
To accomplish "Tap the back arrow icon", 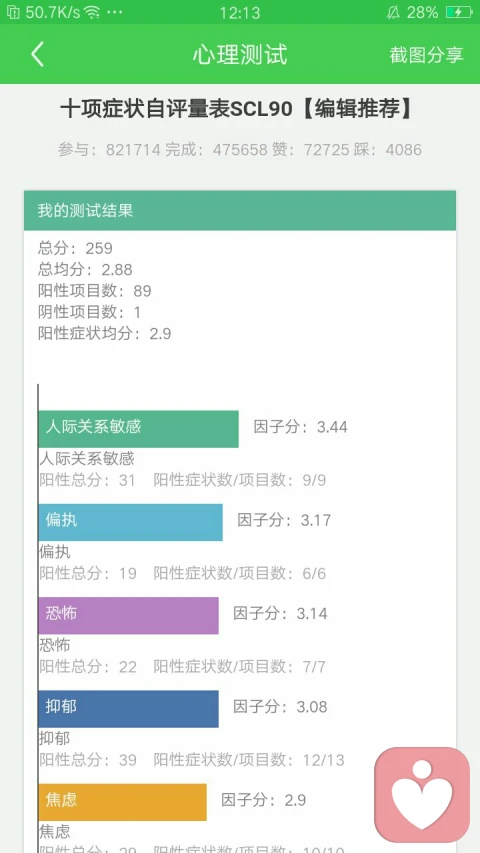I will click(37, 54).
